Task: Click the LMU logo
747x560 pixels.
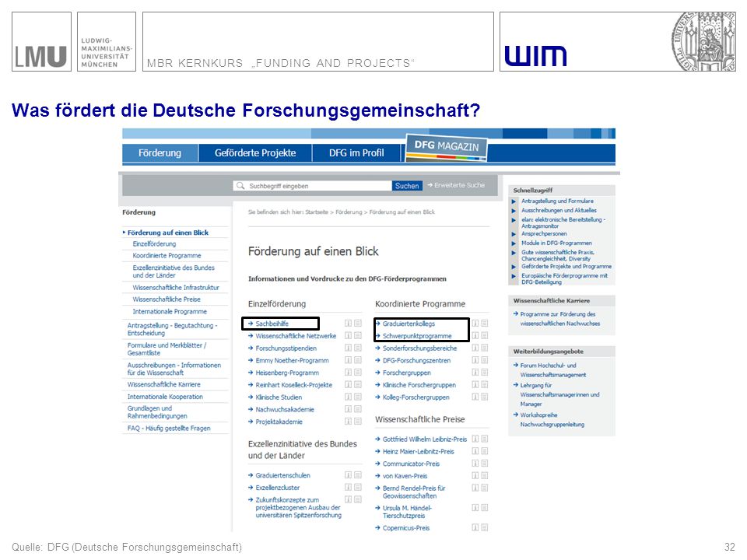Action: 41,42
